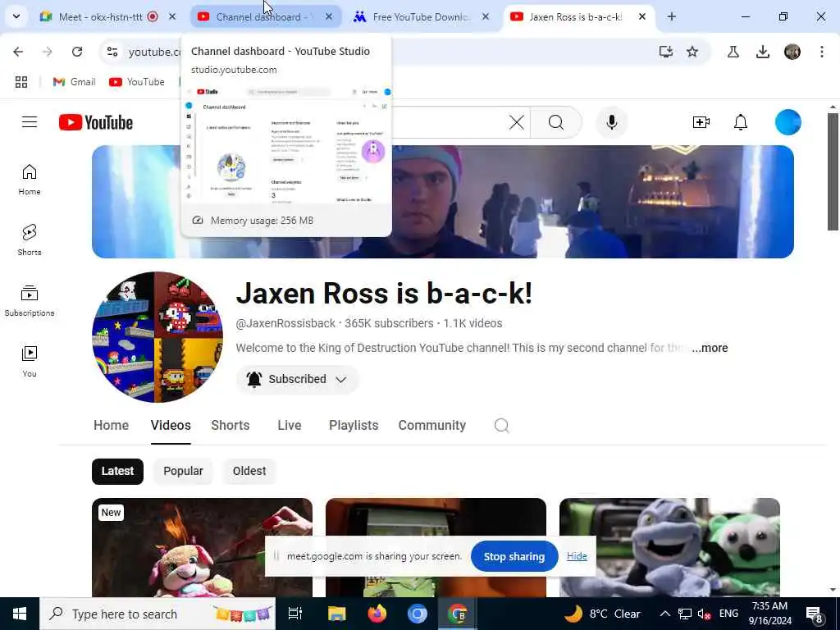Open the channel Live tab
The height and width of the screenshot is (630, 840).
290,426
